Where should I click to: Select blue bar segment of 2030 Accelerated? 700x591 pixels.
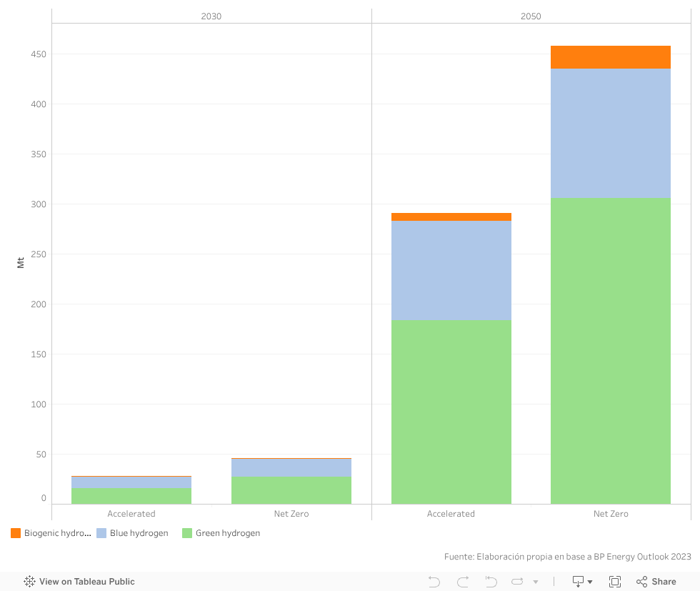coord(131,482)
